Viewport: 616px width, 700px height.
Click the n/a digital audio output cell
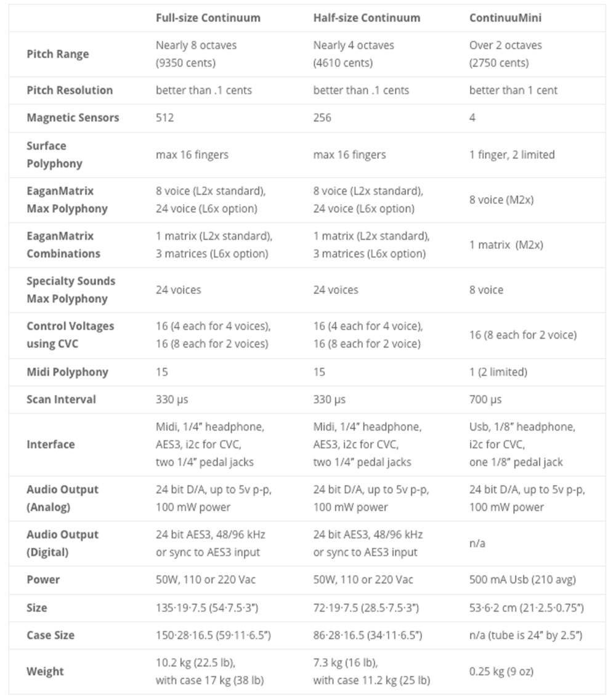[477, 543]
